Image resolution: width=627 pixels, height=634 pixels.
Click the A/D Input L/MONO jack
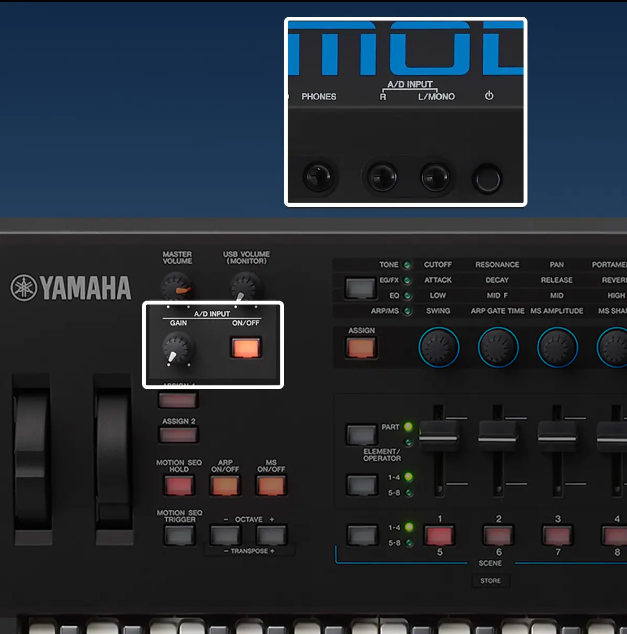click(x=435, y=177)
